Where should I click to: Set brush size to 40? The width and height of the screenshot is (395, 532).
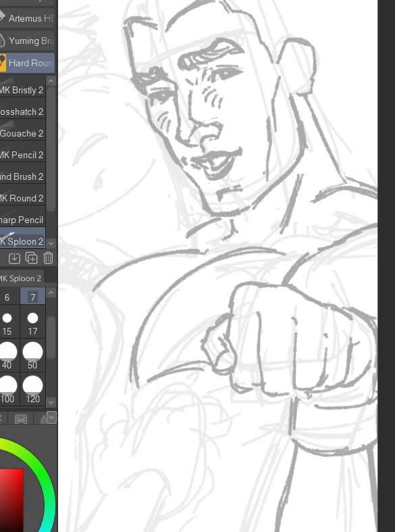(x=7, y=356)
